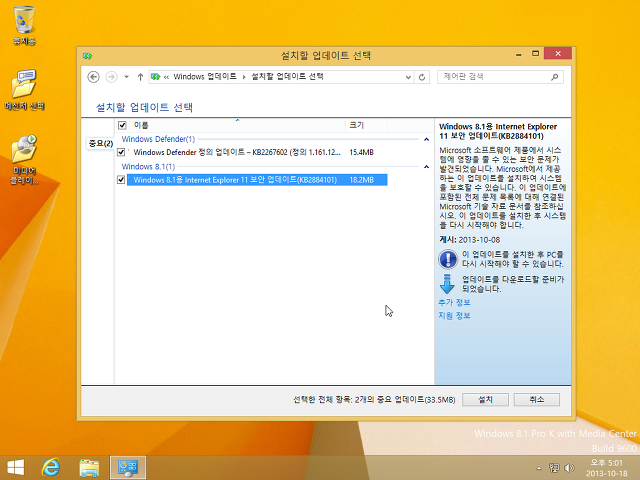The height and width of the screenshot is (480, 640).
Task: Select the 중요(2) important updates tab
Action: coord(100,144)
